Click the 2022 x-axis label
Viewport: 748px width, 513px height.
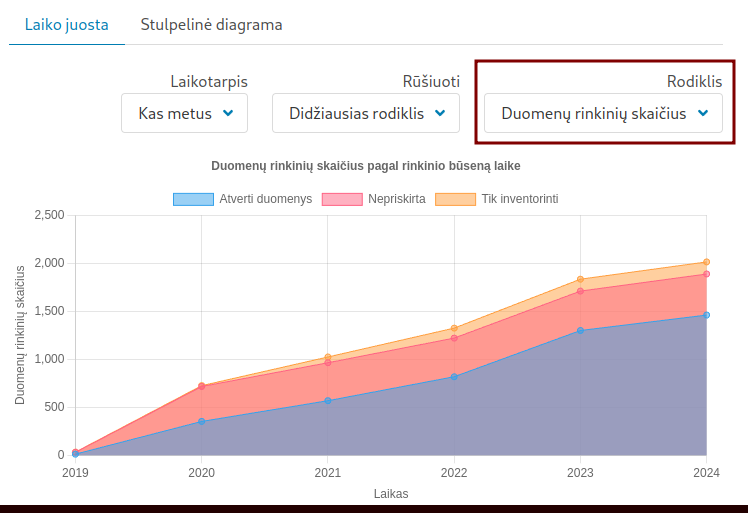coord(454,473)
